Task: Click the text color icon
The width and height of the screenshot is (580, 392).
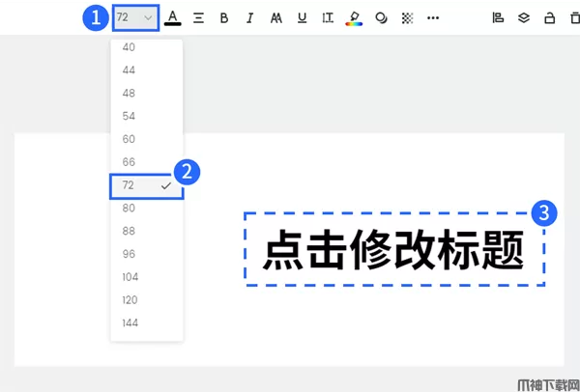Action: 172,17
